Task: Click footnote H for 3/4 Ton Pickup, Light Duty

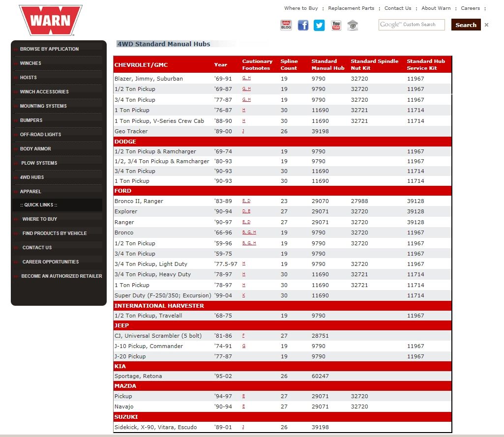Action: tap(244, 263)
